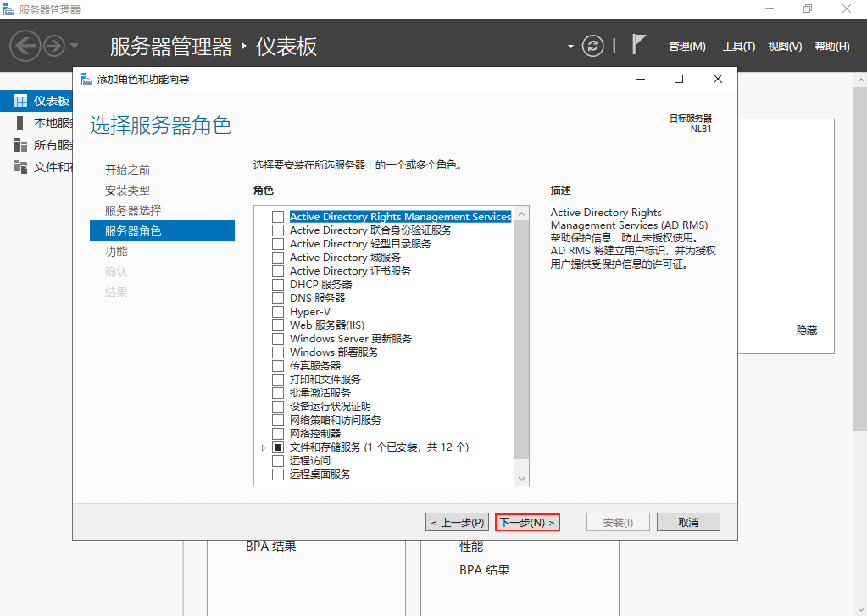Click the refresh icon in header
Viewport: 867px width, 616px height.
593,46
